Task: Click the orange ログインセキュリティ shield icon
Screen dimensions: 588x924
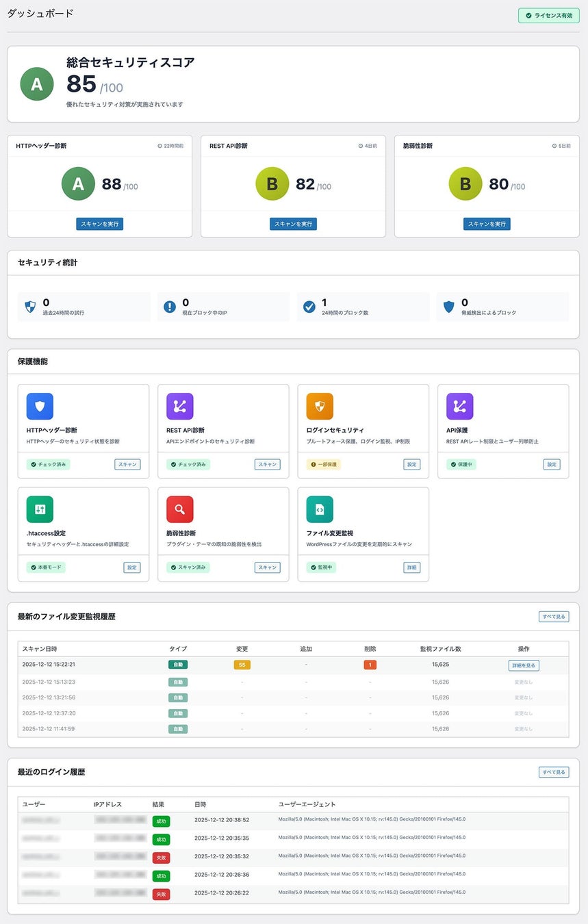Action: tap(320, 406)
